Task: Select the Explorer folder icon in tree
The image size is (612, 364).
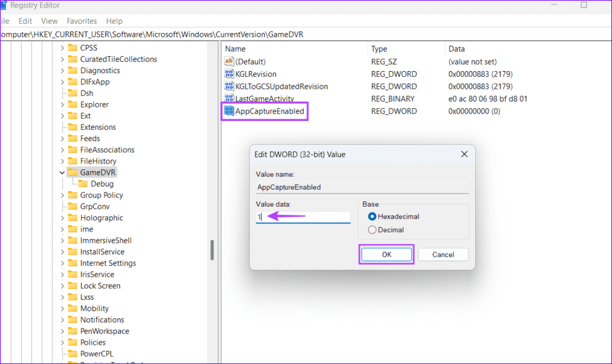Action: [x=72, y=104]
